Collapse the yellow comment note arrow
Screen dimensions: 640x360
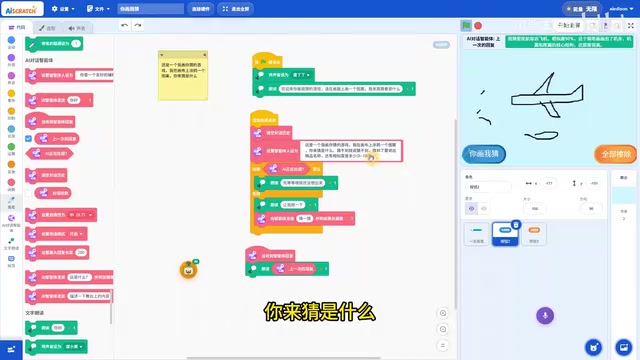(x=162, y=55)
